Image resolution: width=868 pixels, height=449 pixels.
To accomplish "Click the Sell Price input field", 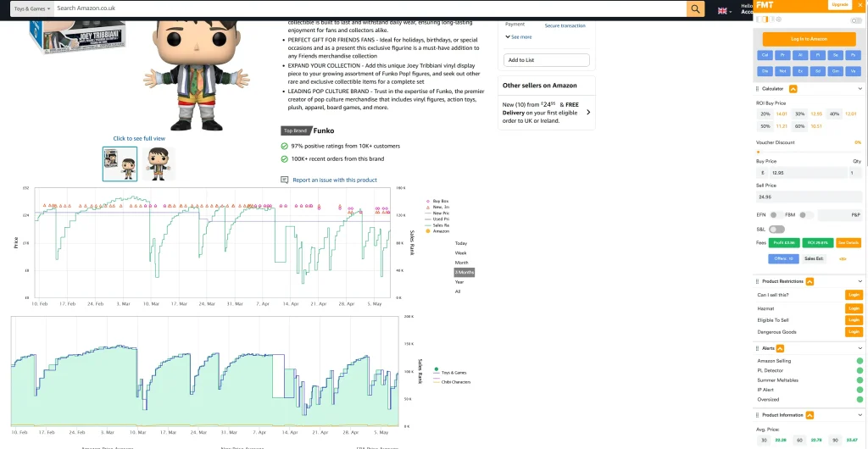I will pyautogui.click(x=809, y=197).
